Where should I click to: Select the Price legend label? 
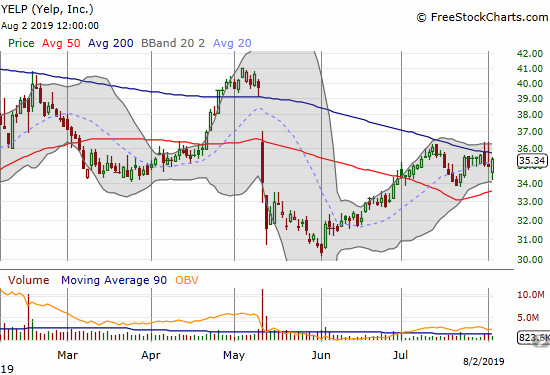coord(21,43)
